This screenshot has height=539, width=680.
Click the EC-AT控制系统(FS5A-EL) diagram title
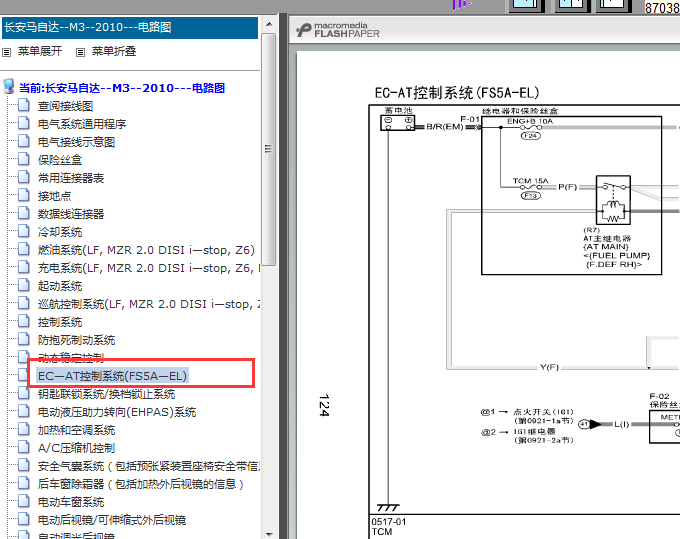click(457, 92)
